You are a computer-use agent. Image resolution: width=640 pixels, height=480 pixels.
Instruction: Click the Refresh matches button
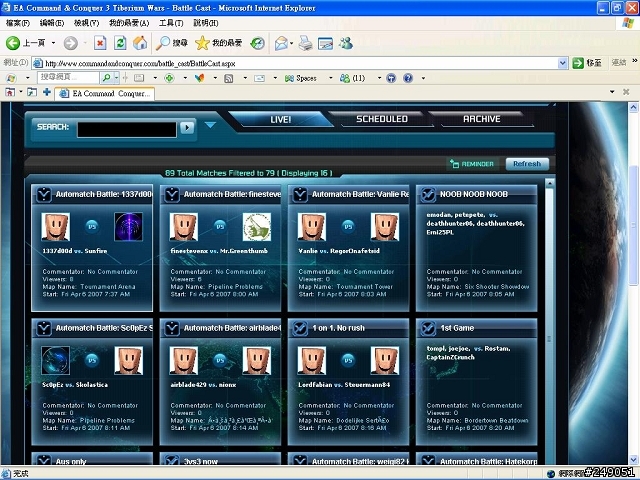527,164
